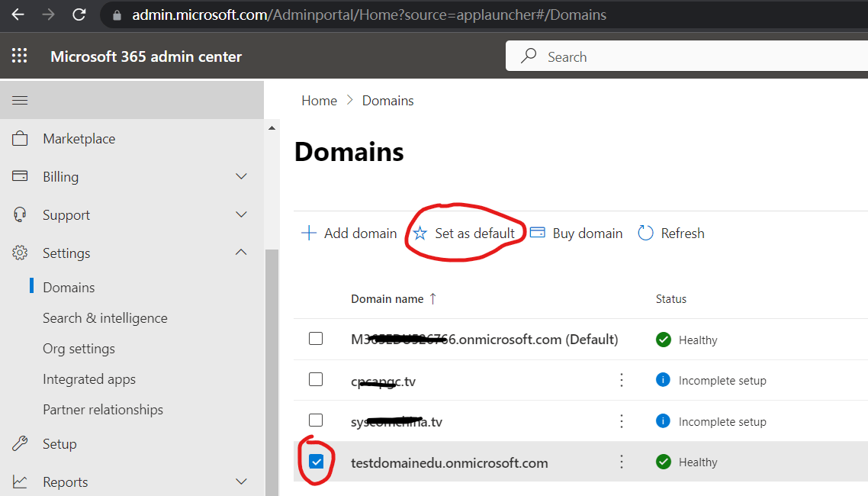Click Home in the breadcrumb
868x496 pixels.
pos(320,101)
